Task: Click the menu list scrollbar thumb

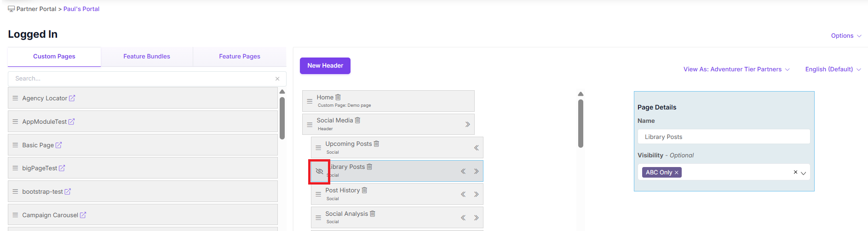Action: (x=581, y=124)
